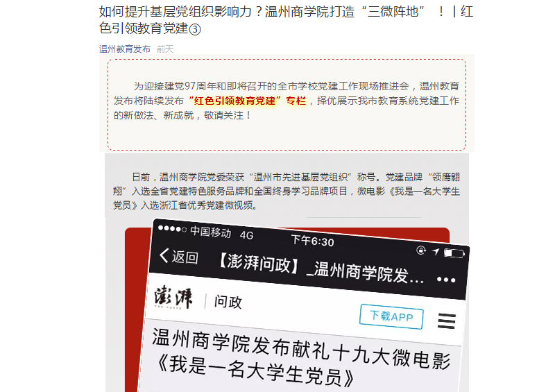
Task: Click the 【澎湃问政】 page title in phone header
Action: click(x=321, y=269)
